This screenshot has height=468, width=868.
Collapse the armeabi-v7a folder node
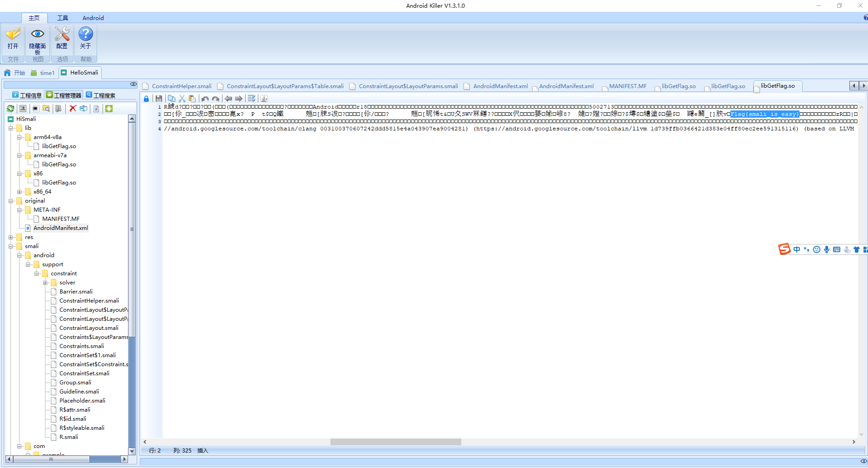20,155
